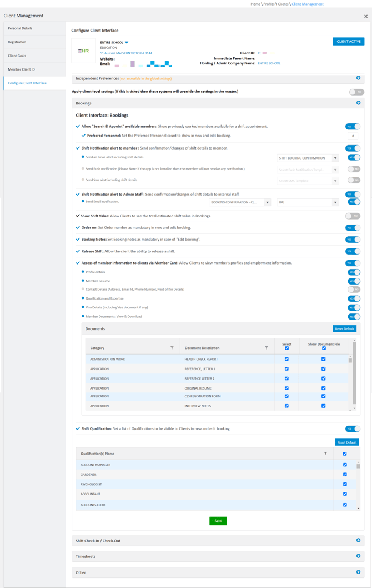
Task: Enable Contact Details access switch
Action: pos(354,290)
